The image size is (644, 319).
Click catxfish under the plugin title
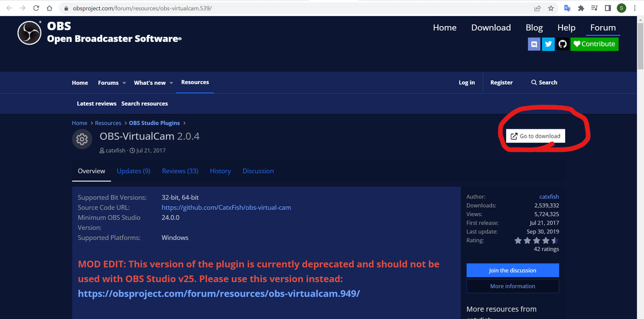116,151
